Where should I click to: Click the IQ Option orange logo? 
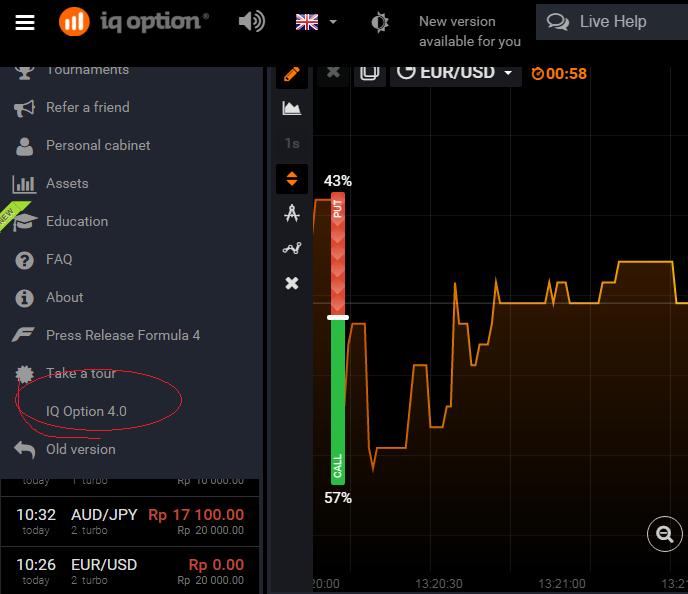coord(74,21)
